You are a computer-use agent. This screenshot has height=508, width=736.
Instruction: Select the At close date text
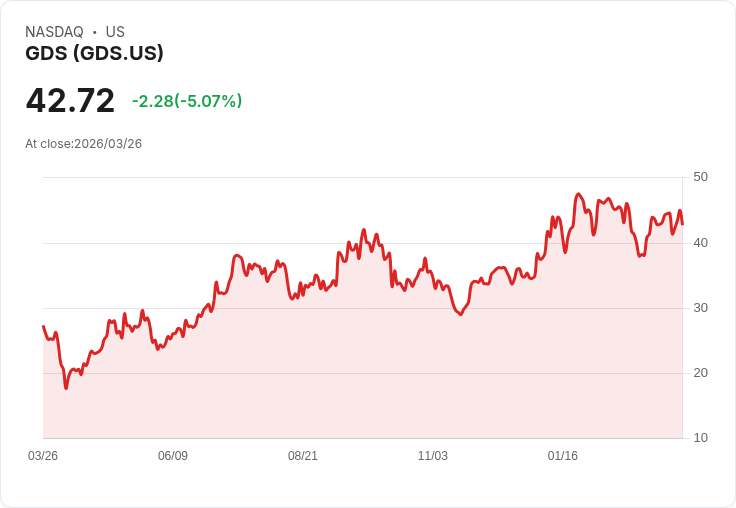coord(84,144)
